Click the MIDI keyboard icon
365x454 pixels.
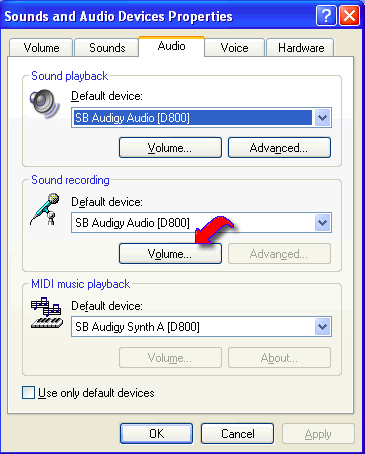(47, 313)
